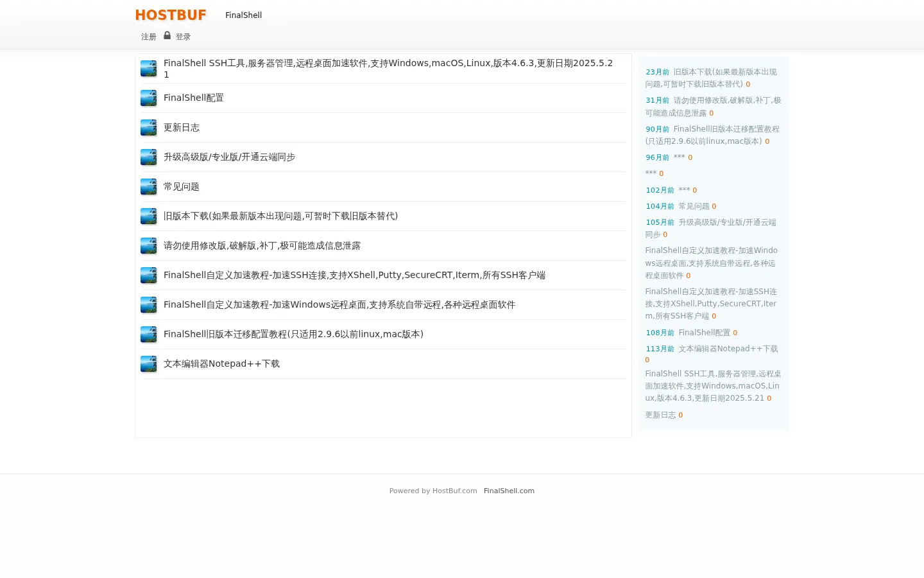Open 加速Windows远程桌面 tutorial in main list
The height and width of the screenshot is (578, 924).
tap(339, 304)
